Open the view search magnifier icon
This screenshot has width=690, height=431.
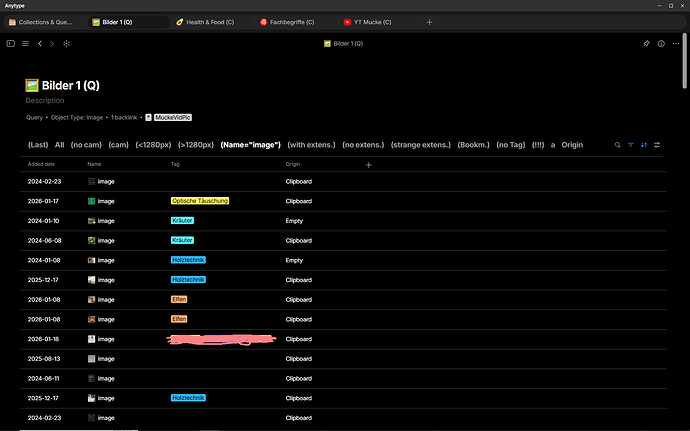(617, 145)
